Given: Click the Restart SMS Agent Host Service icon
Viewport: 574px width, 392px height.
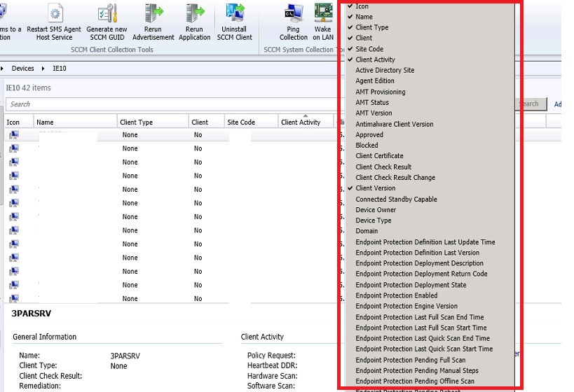Looking at the screenshot, I should (x=55, y=13).
